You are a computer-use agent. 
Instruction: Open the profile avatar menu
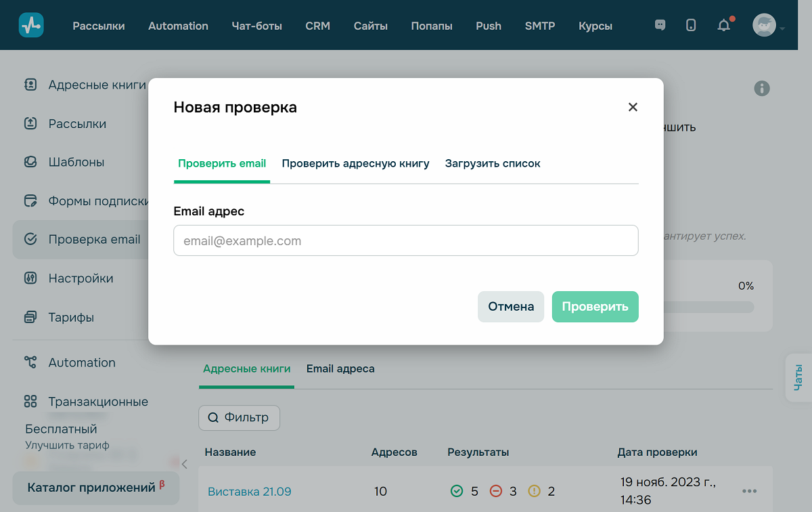[763, 24]
